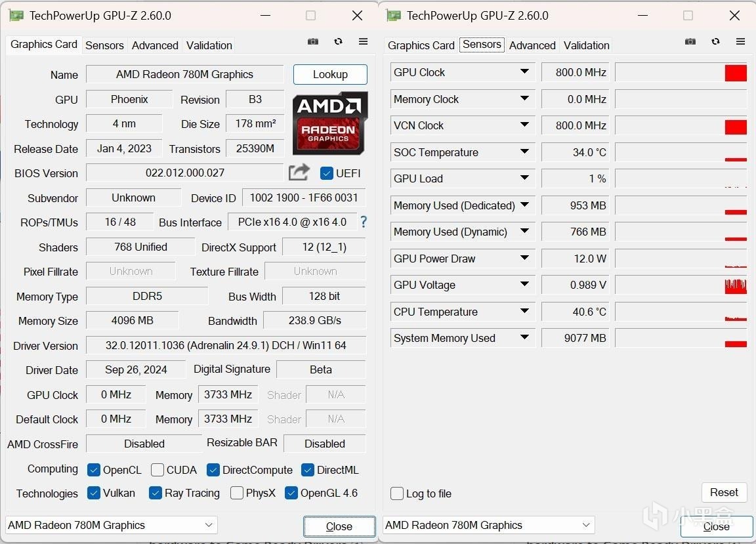Viewport: 756px width, 544px height.
Task: Click the Resizable BAR Disabled value
Action: coord(324,444)
